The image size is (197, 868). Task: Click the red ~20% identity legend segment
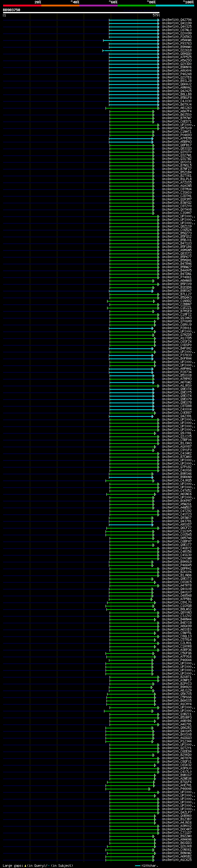point(22,6)
